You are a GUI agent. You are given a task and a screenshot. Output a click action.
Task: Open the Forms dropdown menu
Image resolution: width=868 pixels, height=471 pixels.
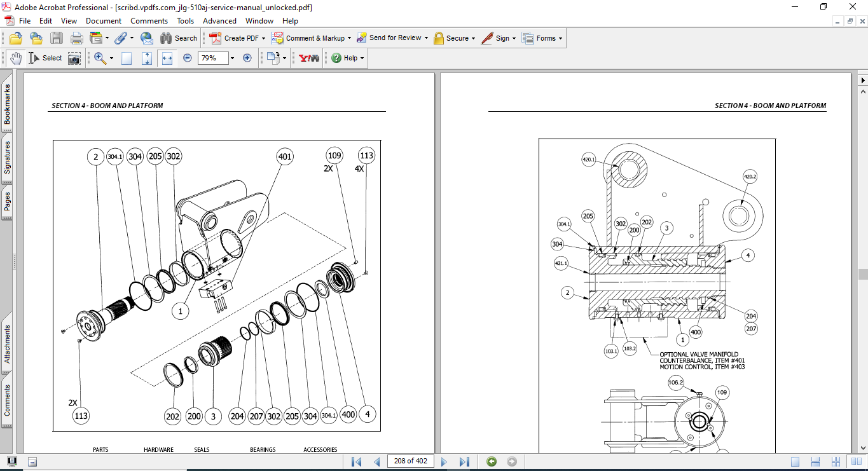point(560,39)
